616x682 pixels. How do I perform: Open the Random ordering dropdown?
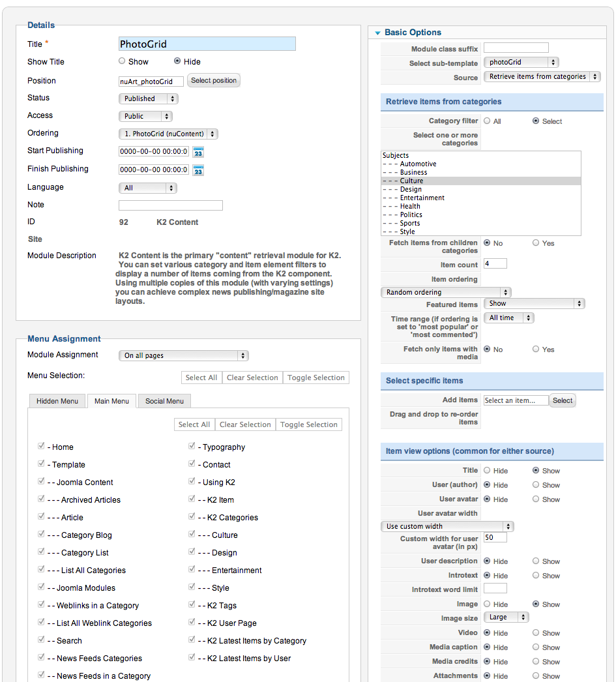pos(446,292)
